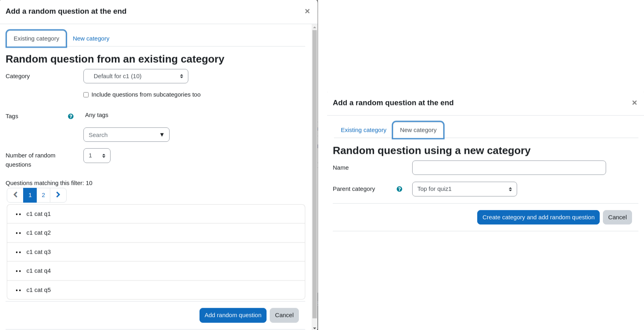Screen dimensions: 644x330
Task: Open help for Parent category
Action: point(399,189)
